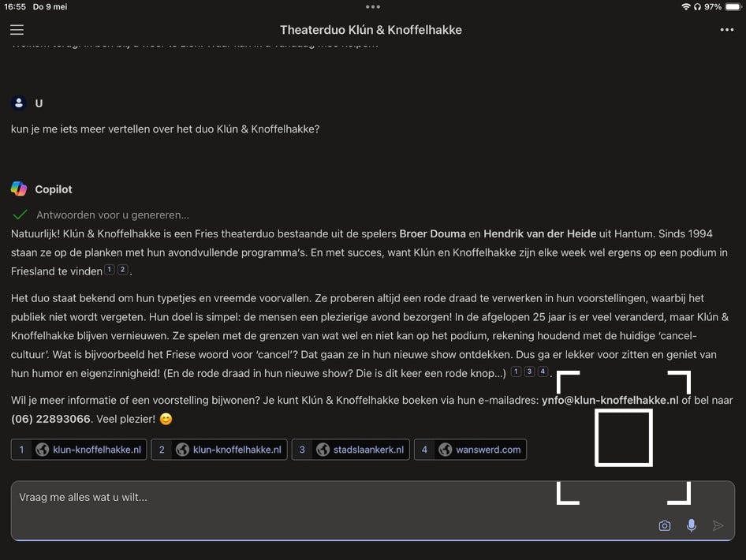The width and height of the screenshot is (746, 560).
Task: Start voice input with the microphone icon
Action: pos(691,525)
